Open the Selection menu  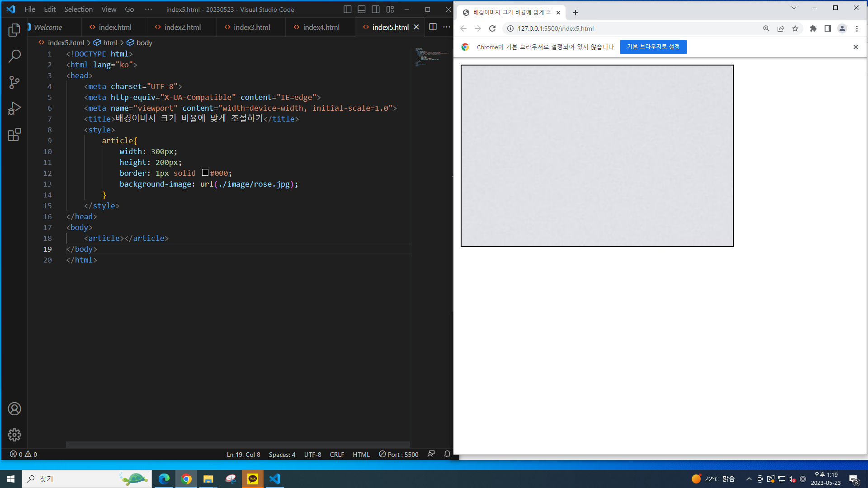[78, 9]
